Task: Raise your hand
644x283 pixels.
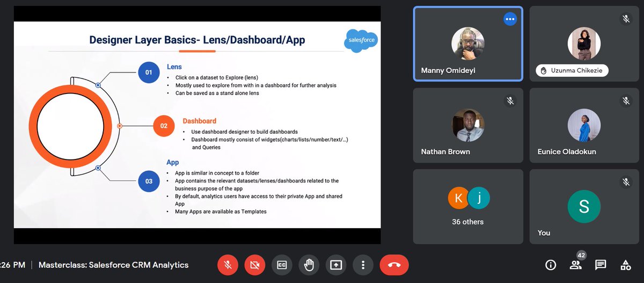Action: tap(309, 265)
